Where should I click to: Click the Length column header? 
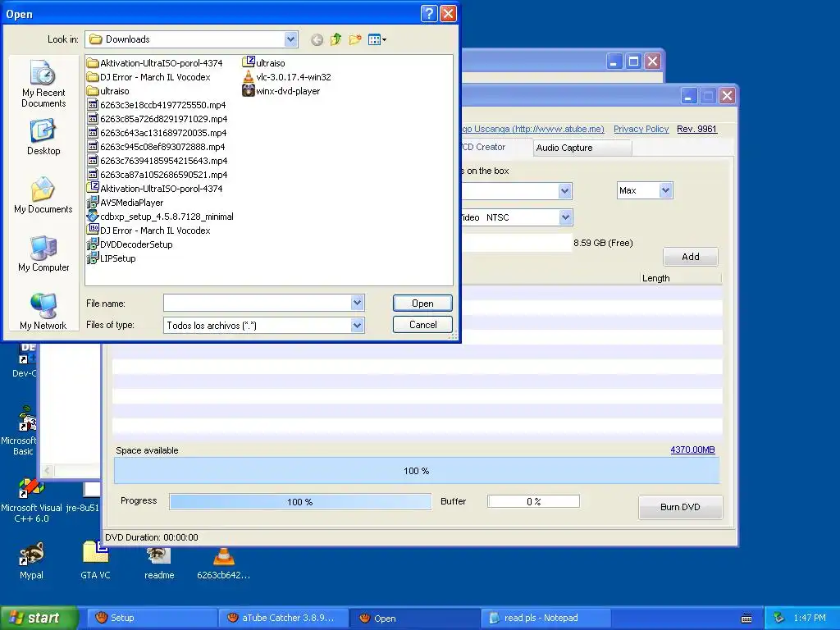point(682,279)
